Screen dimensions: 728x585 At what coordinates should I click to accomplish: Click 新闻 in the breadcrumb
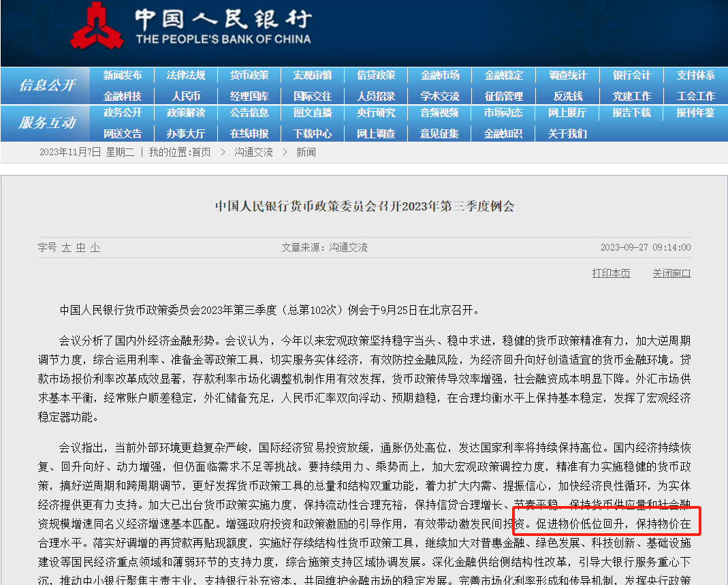pyautogui.click(x=306, y=153)
